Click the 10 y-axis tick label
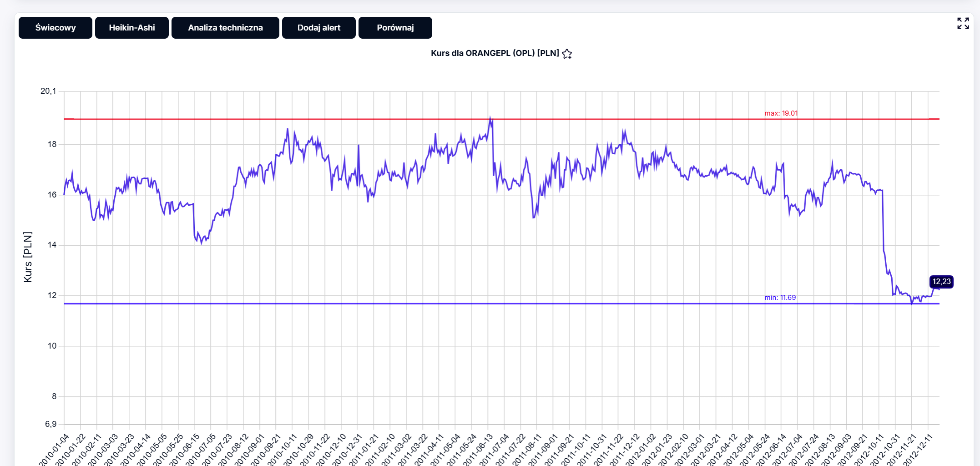The image size is (980, 466). pyautogui.click(x=52, y=346)
